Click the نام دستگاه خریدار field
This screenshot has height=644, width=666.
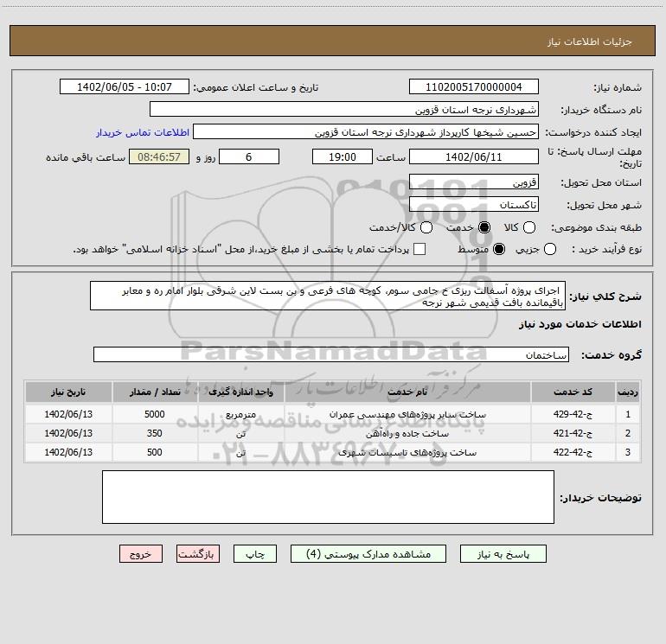[344, 110]
